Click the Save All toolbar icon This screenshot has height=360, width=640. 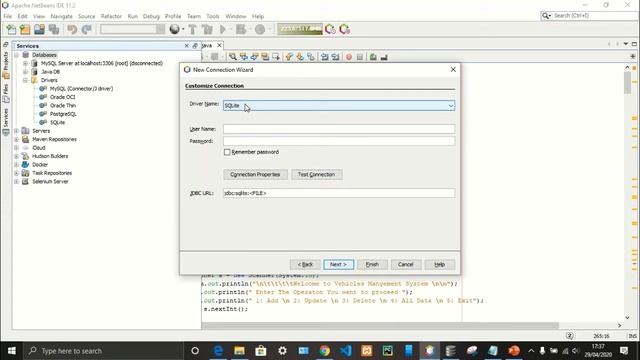[54, 29]
